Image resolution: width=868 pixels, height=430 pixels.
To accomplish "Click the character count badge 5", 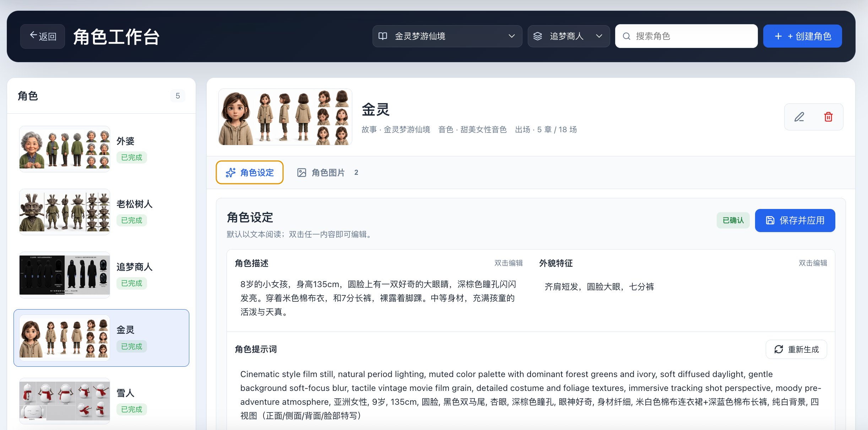I will click(x=178, y=96).
